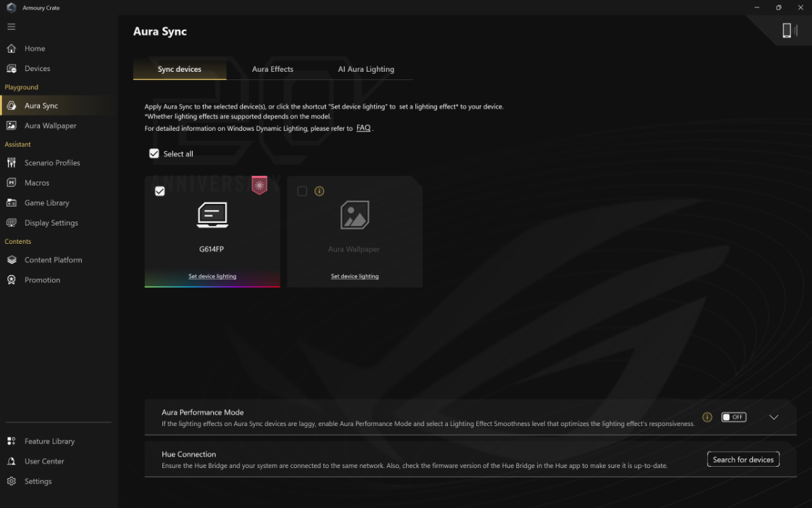Open Devices from the sidebar
The image size is (812, 508).
(37, 68)
